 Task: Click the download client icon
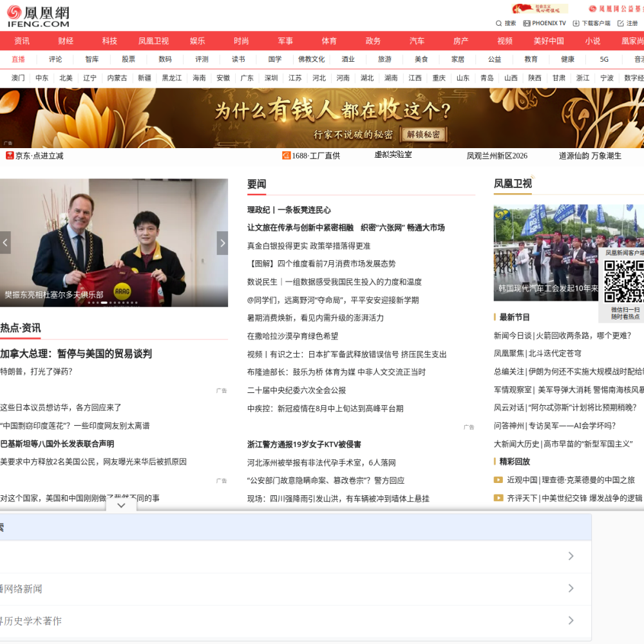click(576, 23)
